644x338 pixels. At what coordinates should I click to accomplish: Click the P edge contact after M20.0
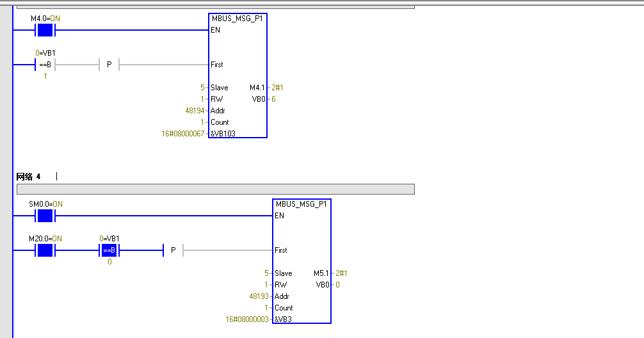[x=173, y=250]
